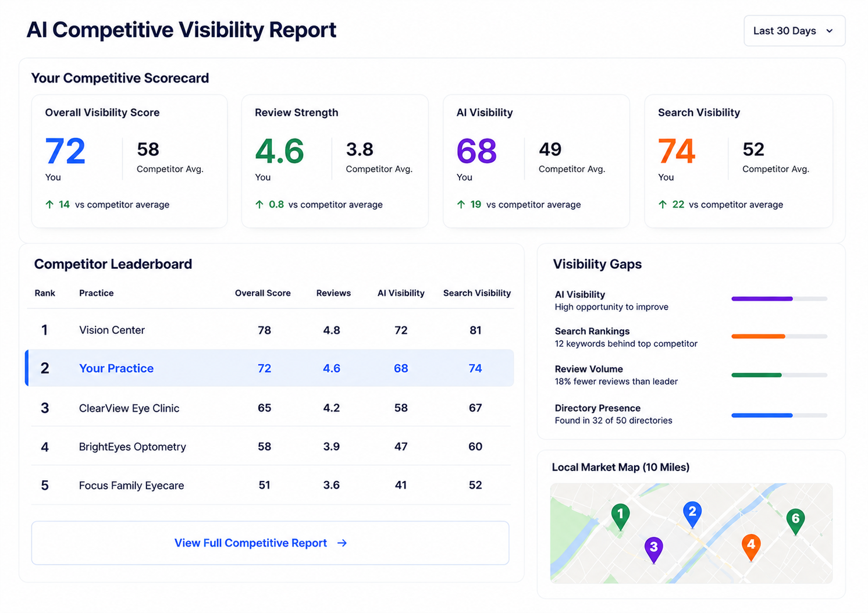The height and width of the screenshot is (613, 868).
Task: Click the Your Competitive Scorecard heading
Action: pyautogui.click(x=120, y=78)
